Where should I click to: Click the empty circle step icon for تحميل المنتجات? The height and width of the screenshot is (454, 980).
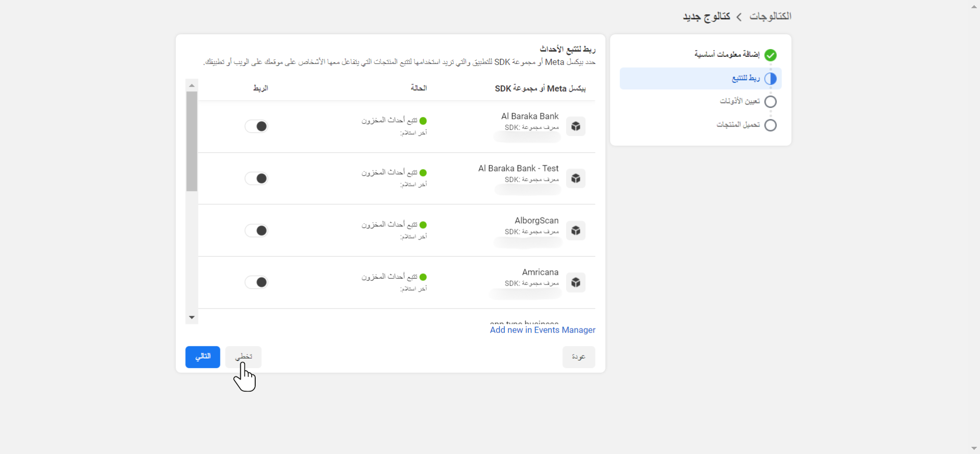[771, 125]
